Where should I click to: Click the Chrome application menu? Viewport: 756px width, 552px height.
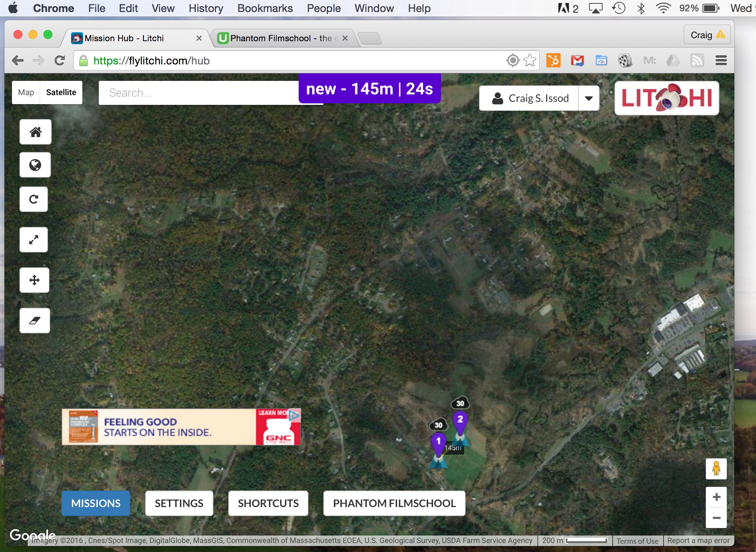tap(54, 8)
